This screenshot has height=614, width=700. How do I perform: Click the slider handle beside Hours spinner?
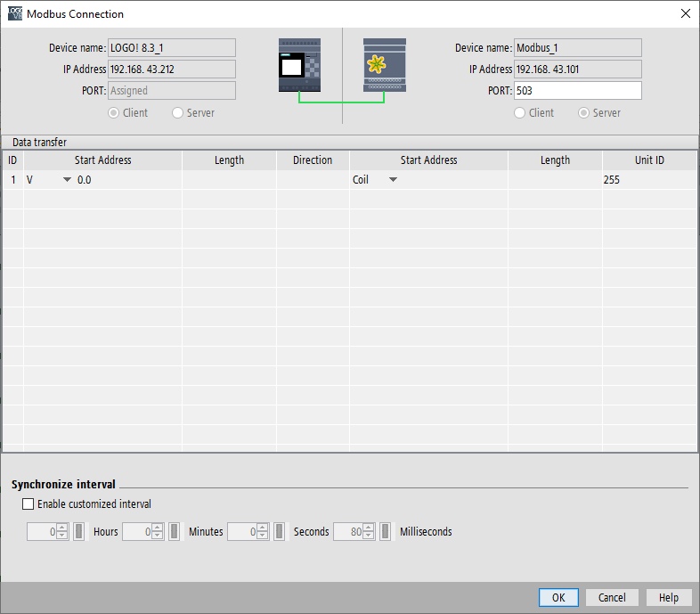(78, 531)
